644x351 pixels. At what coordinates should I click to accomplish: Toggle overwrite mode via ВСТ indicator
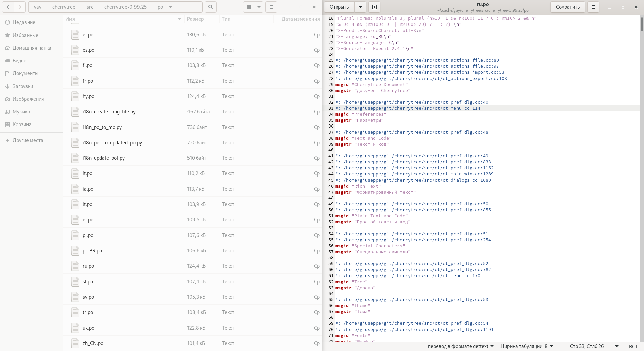tap(633, 346)
